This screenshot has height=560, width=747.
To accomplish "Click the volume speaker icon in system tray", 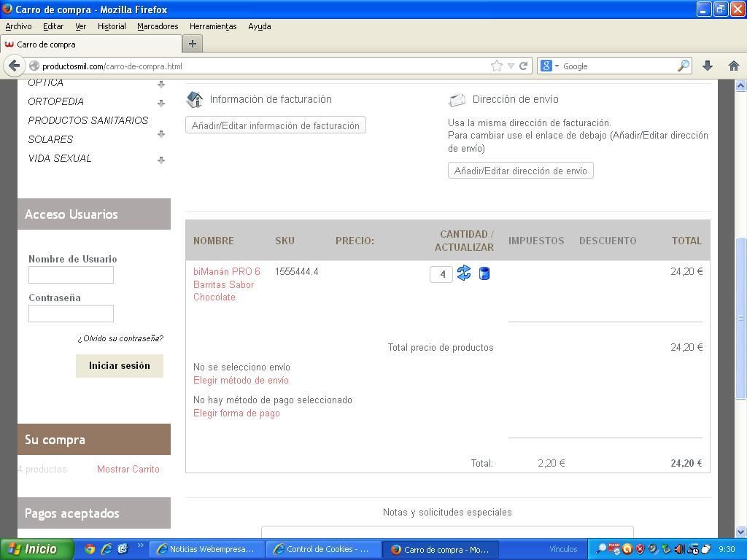I will coord(679,549).
